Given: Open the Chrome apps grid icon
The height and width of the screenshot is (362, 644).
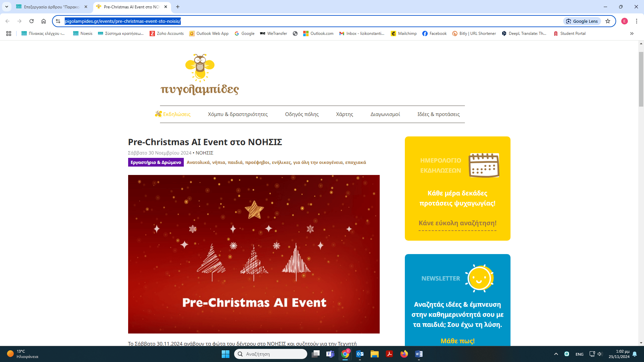Looking at the screenshot, I should [9, 34].
